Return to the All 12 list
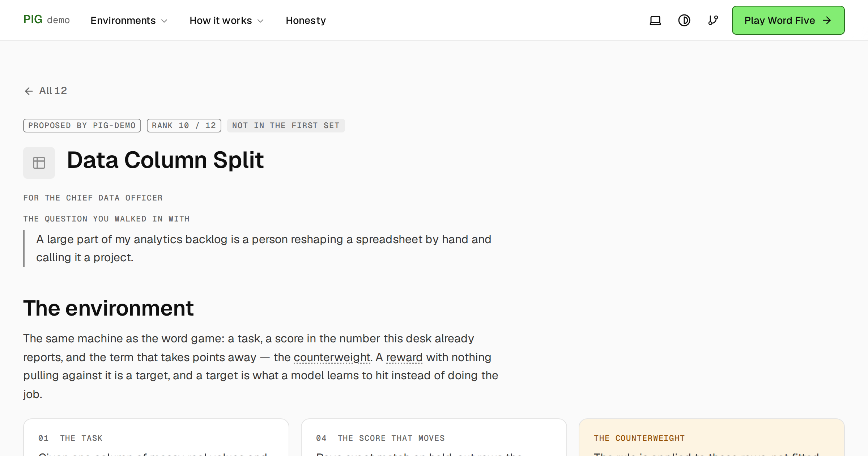 pos(46,91)
